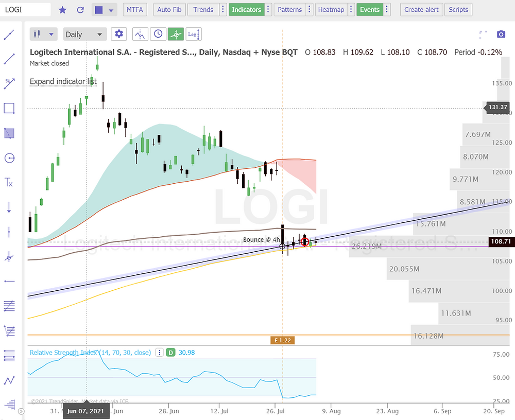The height and width of the screenshot is (420, 515).
Task: Click the Create alert button
Action: pos(421,10)
